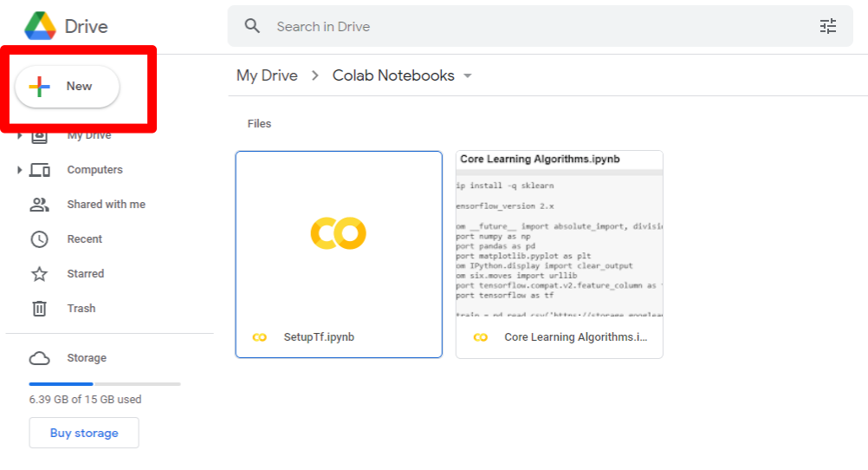The image size is (868, 470).
Task: Click the Google Drive logo icon
Action: 40,27
